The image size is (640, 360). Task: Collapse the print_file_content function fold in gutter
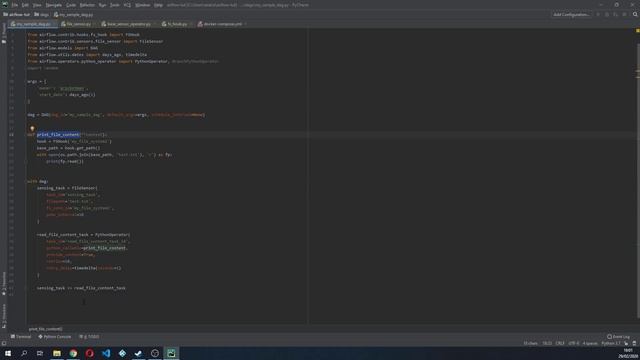[25, 135]
